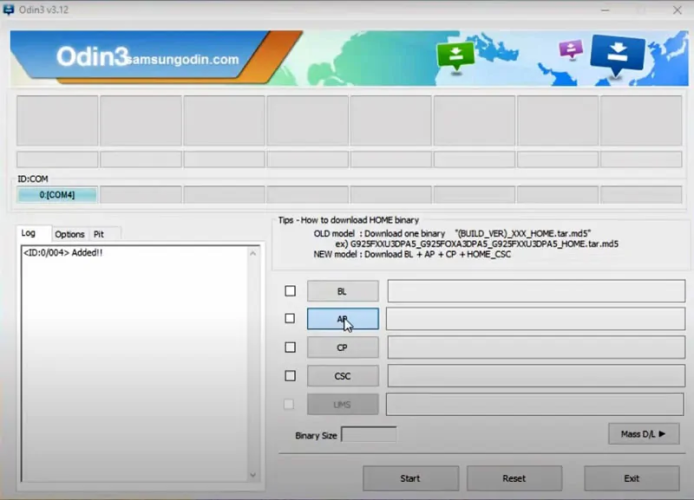Click the AP file path field
Viewport: 694px width, 500px height.
536,319
